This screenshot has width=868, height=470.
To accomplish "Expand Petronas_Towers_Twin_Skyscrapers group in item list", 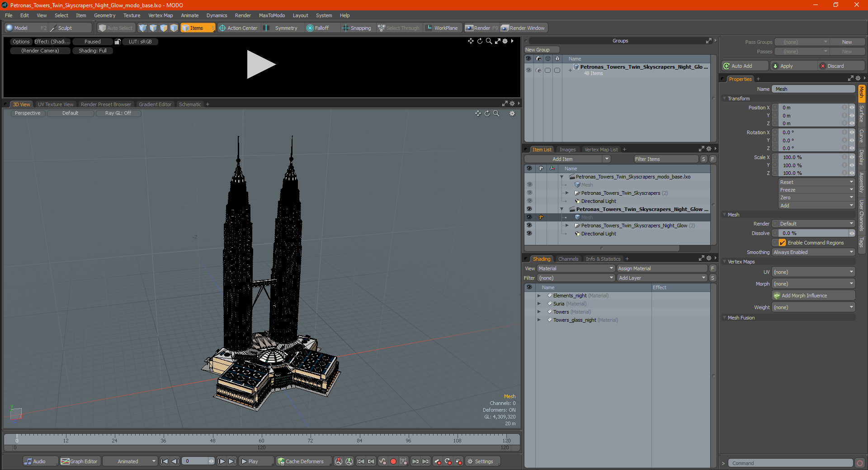I will [567, 193].
